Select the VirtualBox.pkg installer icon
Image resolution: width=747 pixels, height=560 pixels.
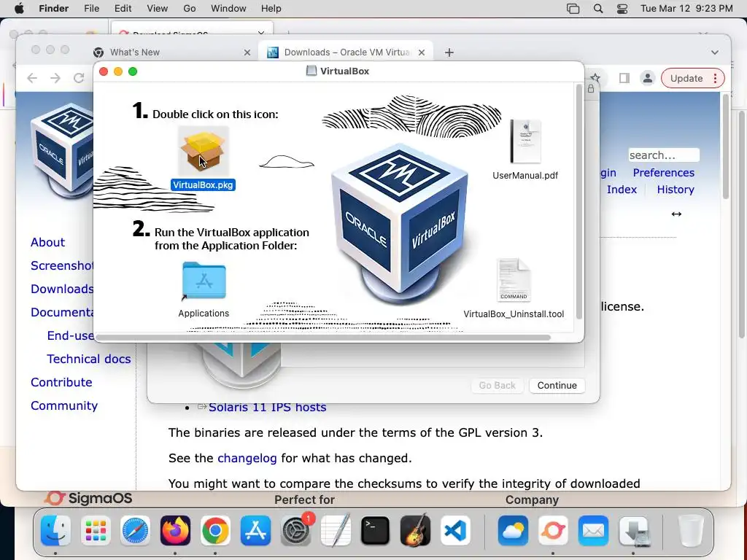[203, 152]
